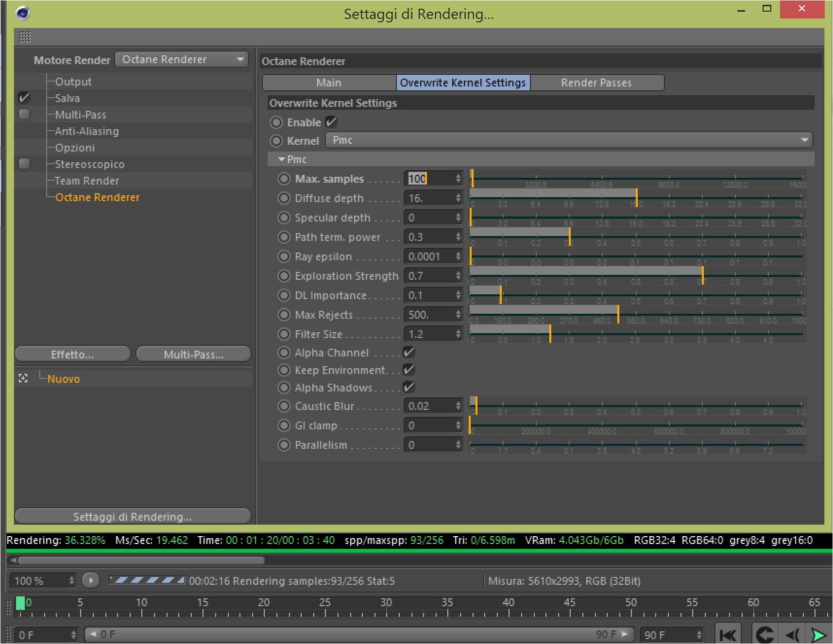Click frame 30 on the timeline ruler
The height and width of the screenshot is (644, 833).
pos(386,602)
